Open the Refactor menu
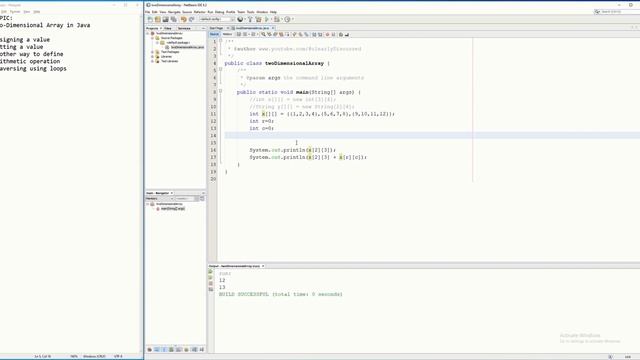The height and width of the screenshot is (360, 640). click(x=200, y=12)
